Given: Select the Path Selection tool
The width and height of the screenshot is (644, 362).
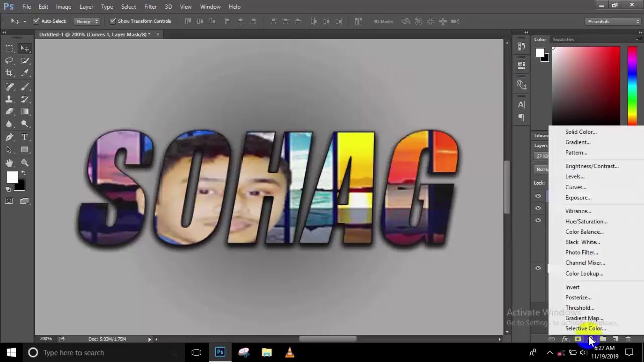Looking at the screenshot, I should [x=9, y=150].
